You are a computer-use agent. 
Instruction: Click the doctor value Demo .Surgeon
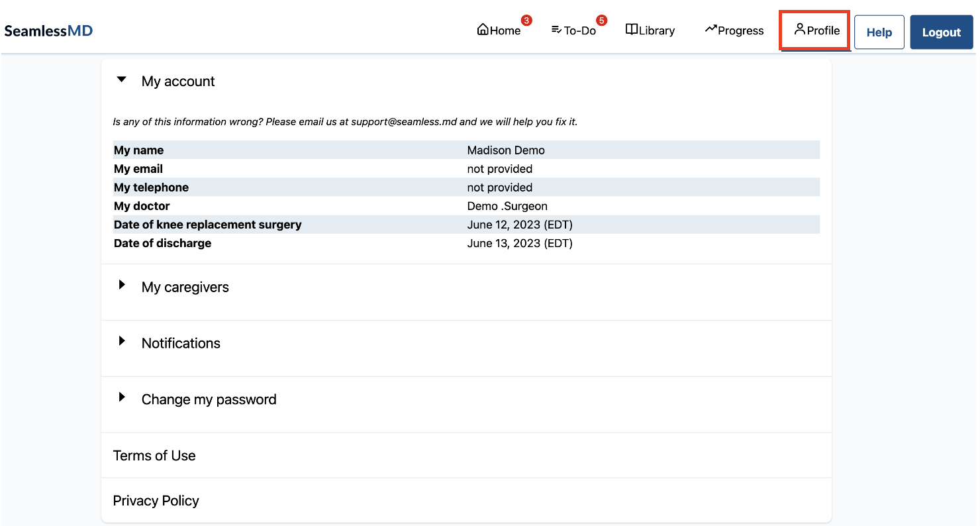[507, 206]
